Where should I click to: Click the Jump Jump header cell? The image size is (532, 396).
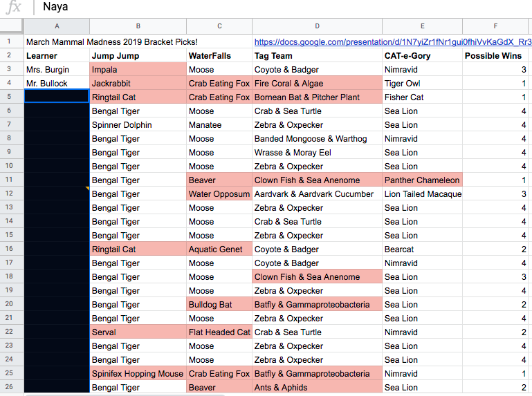click(138, 55)
